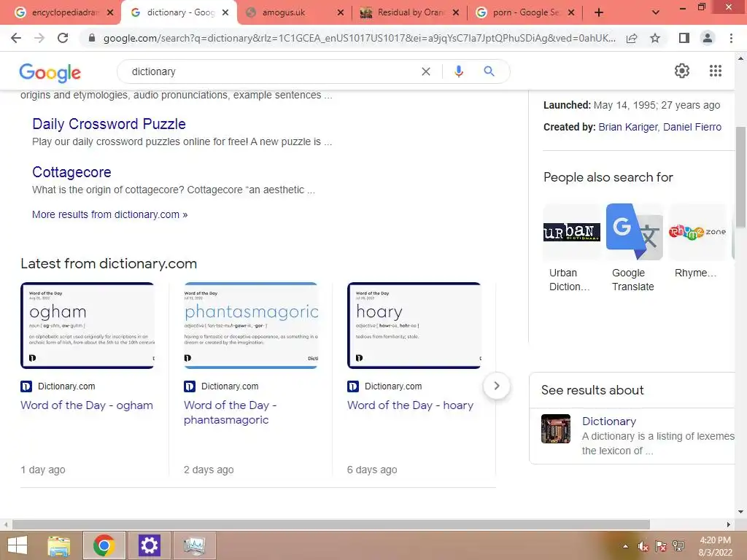This screenshot has width=747, height=560.
Task: Go back to previous page
Action: click(16, 38)
